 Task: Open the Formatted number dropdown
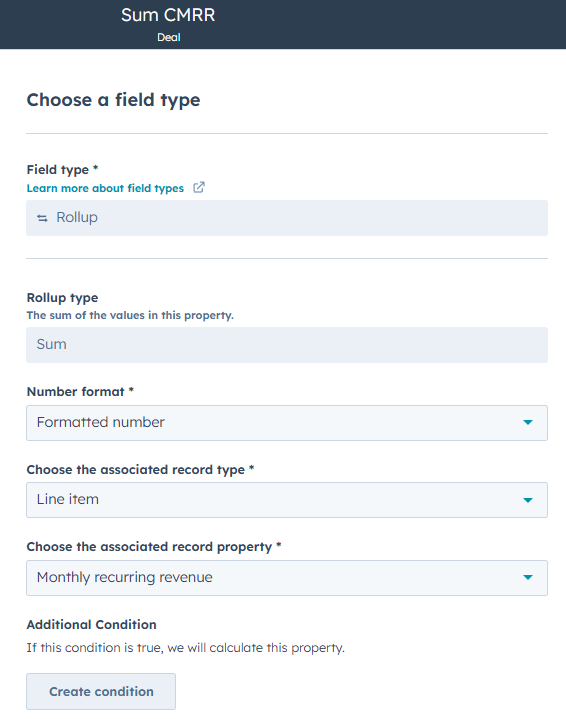pyautogui.click(x=287, y=423)
